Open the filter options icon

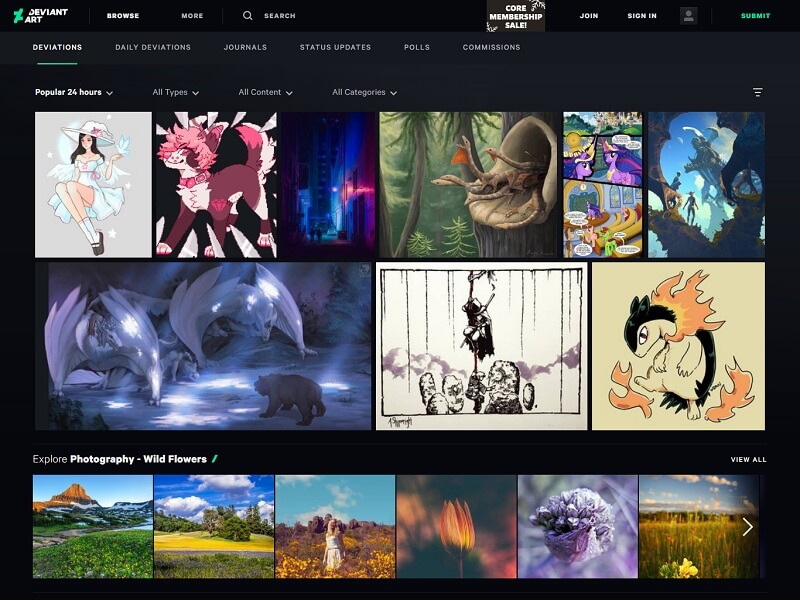(758, 92)
